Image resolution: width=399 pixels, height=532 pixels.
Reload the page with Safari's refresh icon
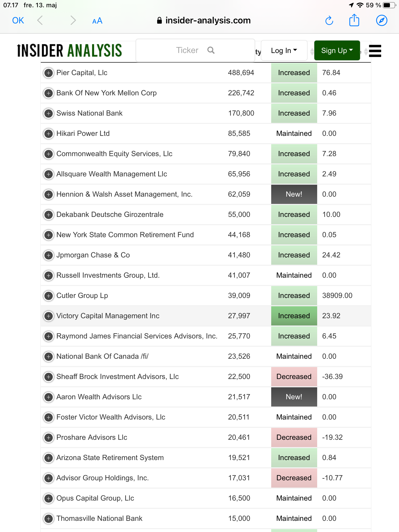[x=329, y=21]
